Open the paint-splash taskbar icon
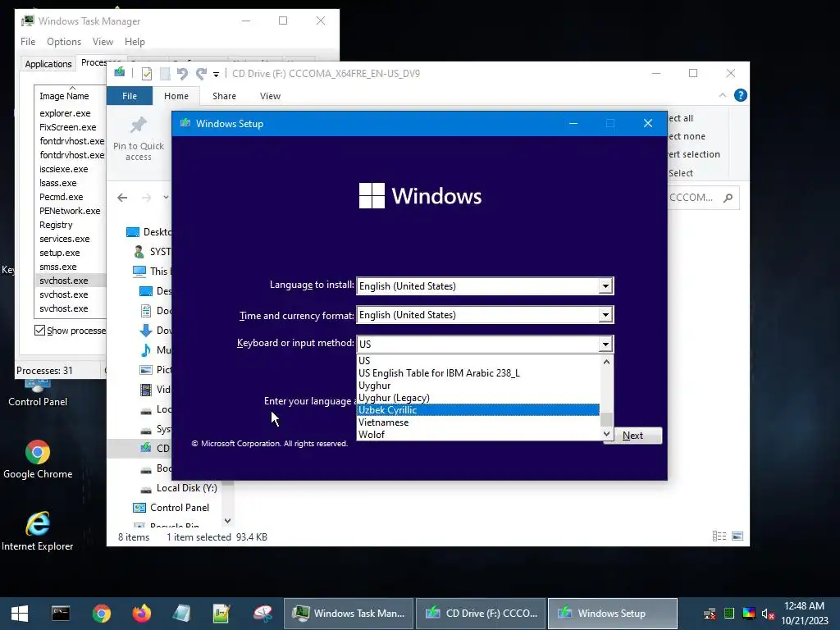This screenshot has height=630, width=840. (x=262, y=614)
